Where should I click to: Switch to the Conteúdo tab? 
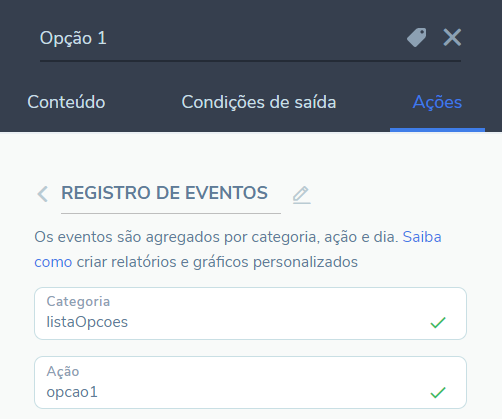[x=66, y=102]
